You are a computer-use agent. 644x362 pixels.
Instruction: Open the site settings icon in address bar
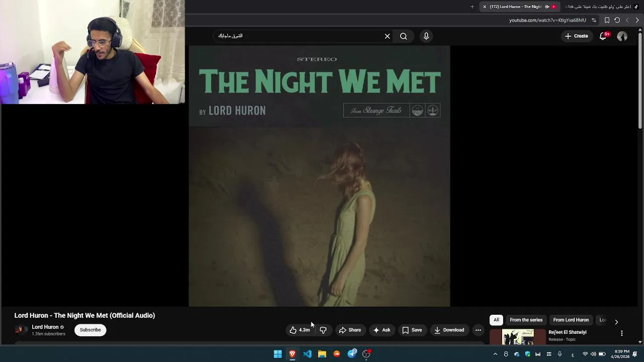coord(594,20)
